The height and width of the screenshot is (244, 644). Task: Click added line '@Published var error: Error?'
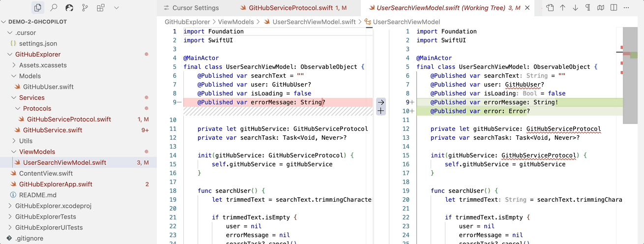point(480,111)
